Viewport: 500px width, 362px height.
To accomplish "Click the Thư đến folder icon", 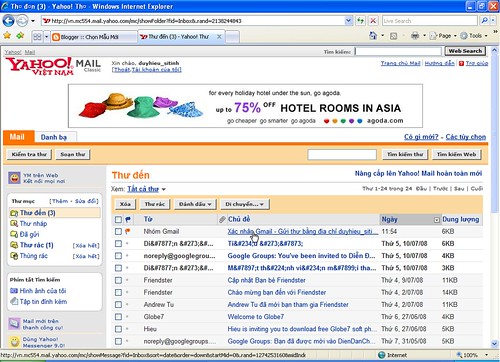I will point(14,213).
